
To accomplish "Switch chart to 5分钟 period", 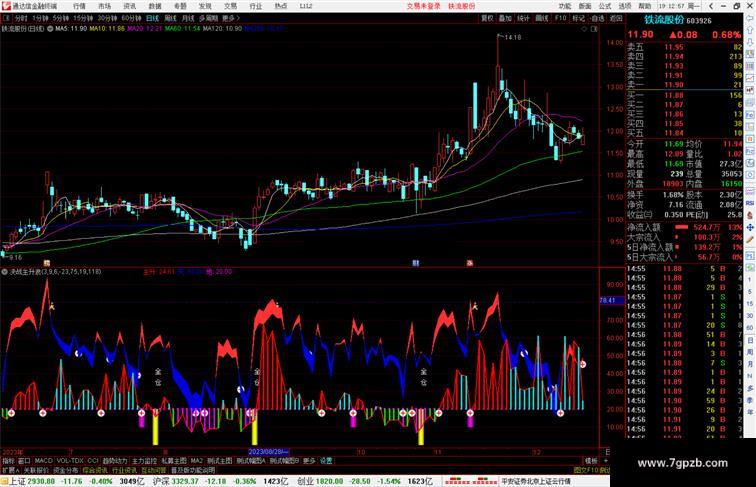I will (x=61, y=18).
